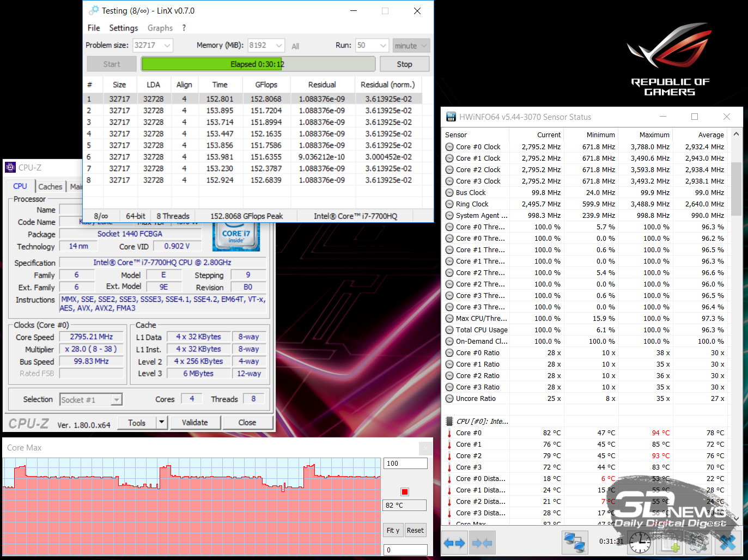Click the Start button in LinX
The width and height of the screenshot is (748, 560).
112,64
